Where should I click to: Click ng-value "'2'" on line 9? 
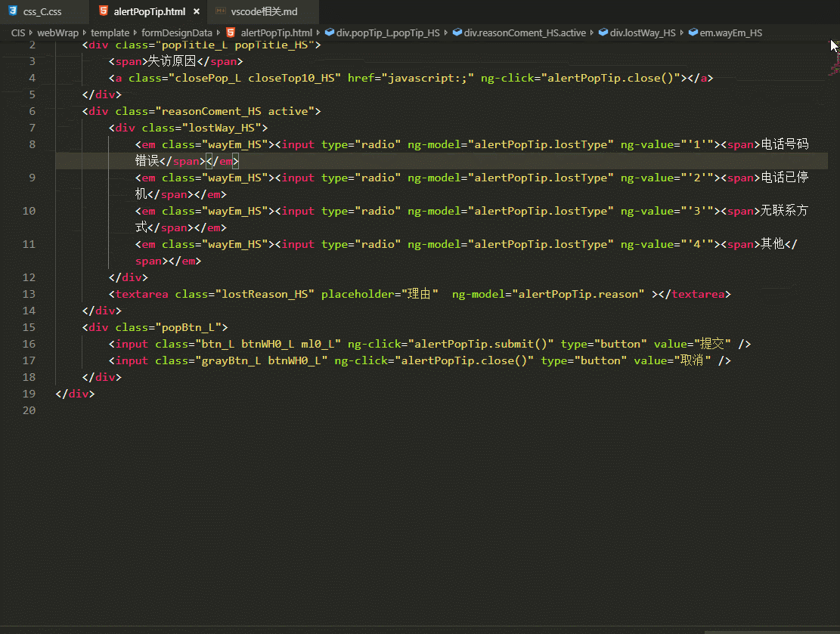(697, 178)
